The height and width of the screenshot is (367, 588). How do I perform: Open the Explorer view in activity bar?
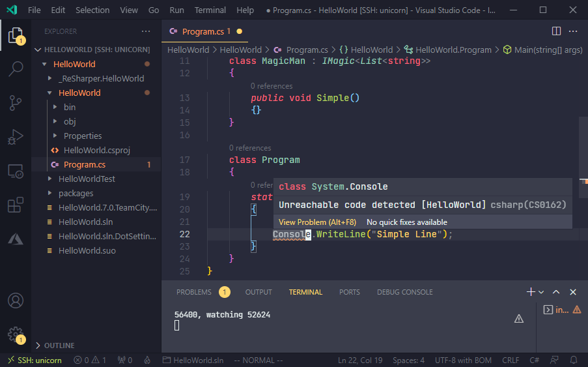tap(16, 36)
